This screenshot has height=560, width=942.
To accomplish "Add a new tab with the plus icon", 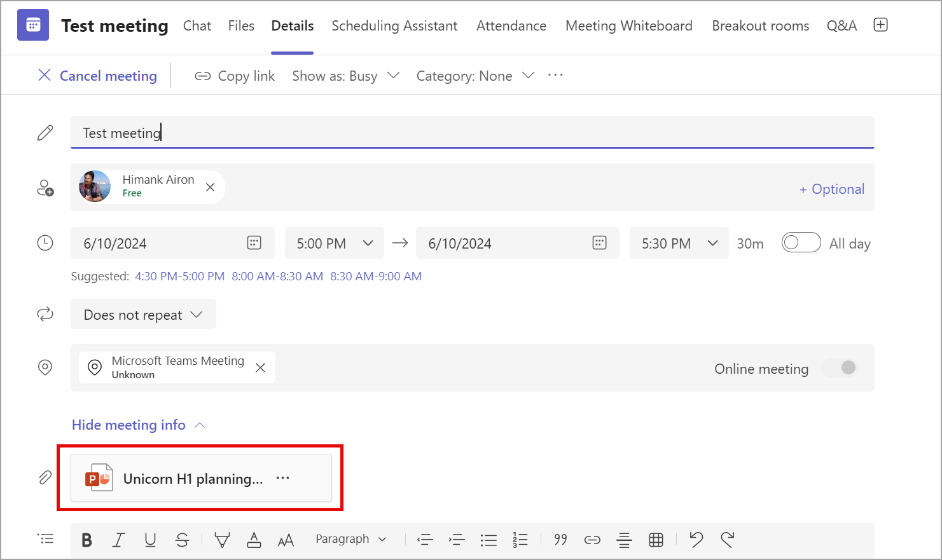I will [880, 25].
